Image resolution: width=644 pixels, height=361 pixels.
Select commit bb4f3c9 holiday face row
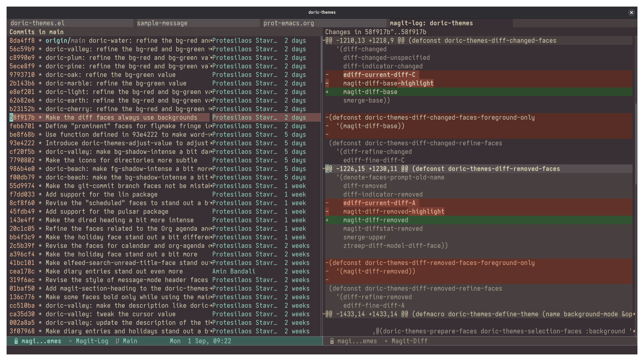tap(164, 237)
